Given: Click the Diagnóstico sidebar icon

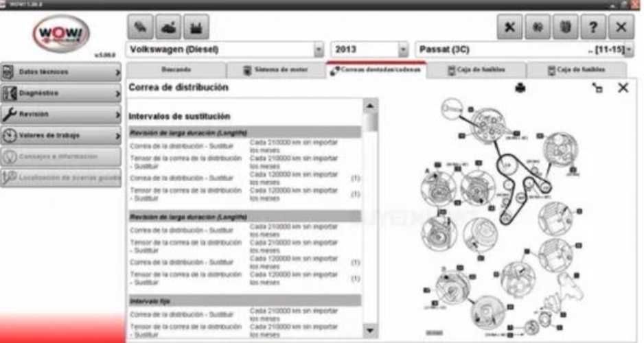Looking at the screenshot, I should click(x=9, y=93).
